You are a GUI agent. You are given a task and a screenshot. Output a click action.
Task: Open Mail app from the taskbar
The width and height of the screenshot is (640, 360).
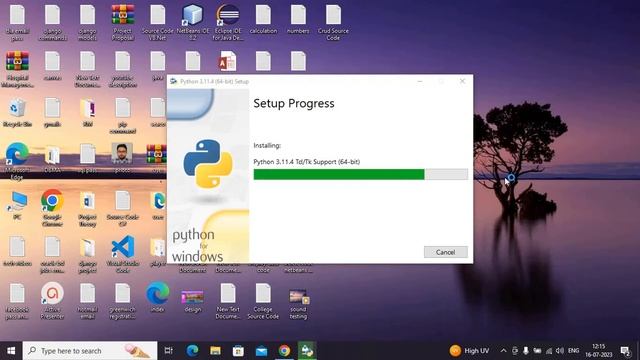pyautogui.click(x=261, y=351)
